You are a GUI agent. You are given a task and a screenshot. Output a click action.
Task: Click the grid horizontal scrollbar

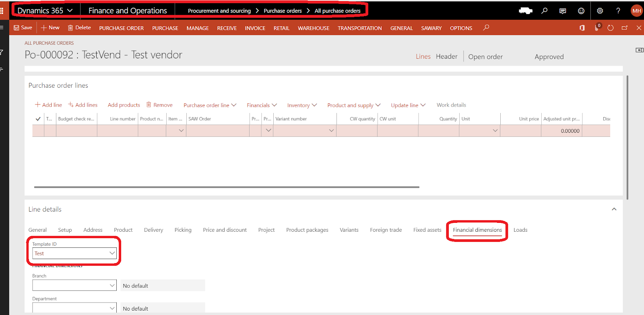click(x=227, y=187)
